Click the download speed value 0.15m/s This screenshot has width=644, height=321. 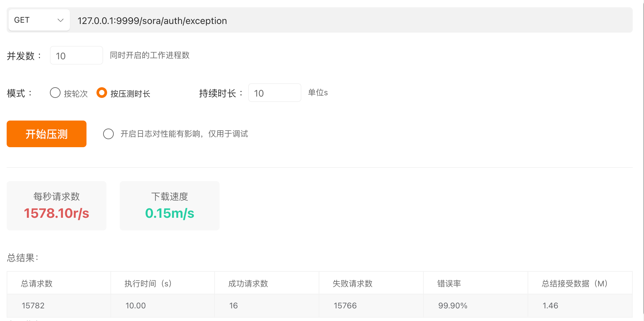pyautogui.click(x=170, y=213)
